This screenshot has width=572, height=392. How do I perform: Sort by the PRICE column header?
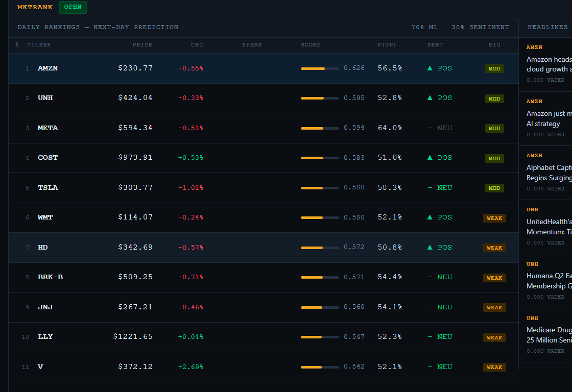click(x=142, y=45)
